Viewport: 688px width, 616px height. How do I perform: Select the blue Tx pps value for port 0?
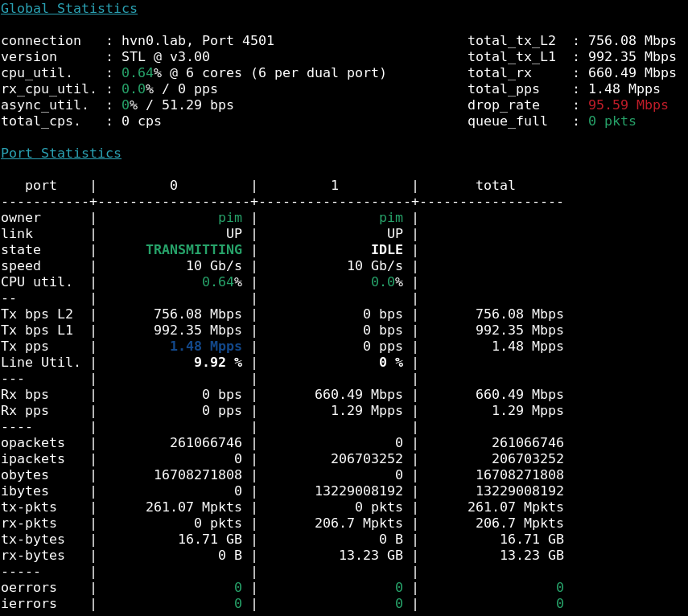[205, 347]
